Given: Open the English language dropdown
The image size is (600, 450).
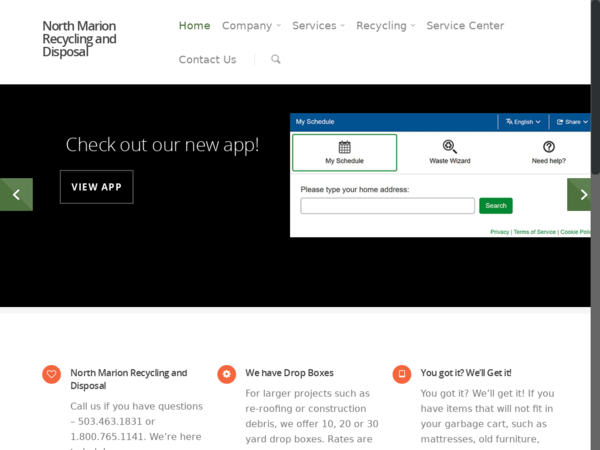Looking at the screenshot, I should [x=523, y=122].
